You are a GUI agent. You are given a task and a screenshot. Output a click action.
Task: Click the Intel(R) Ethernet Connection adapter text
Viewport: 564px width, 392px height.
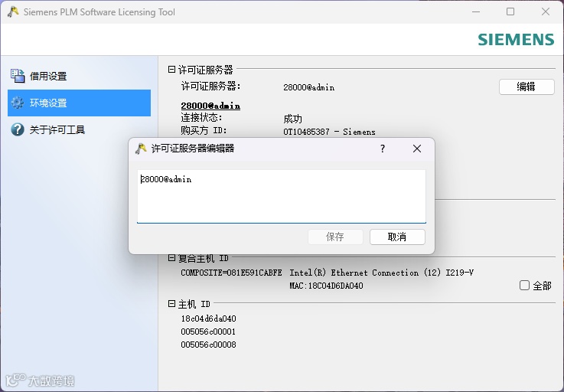point(381,273)
